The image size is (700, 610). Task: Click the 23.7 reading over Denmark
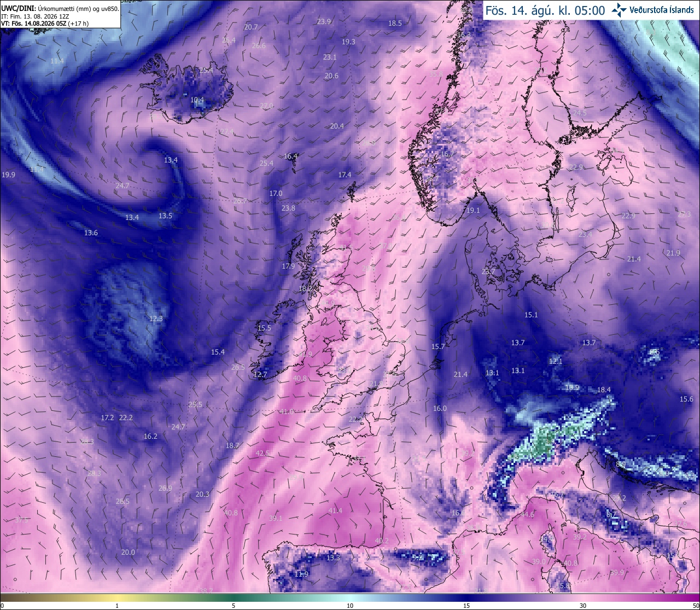coord(488,272)
